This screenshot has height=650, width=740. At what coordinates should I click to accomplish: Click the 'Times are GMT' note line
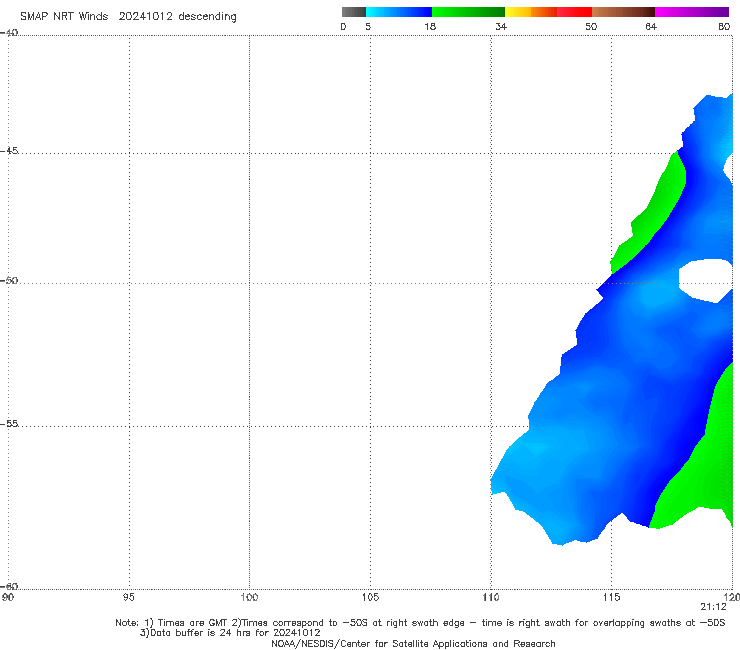click(420, 623)
